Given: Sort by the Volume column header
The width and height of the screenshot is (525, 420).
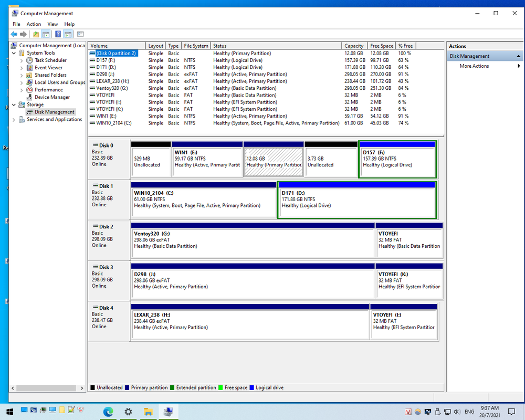Looking at the screenshot, I should (x=117, y=46).
